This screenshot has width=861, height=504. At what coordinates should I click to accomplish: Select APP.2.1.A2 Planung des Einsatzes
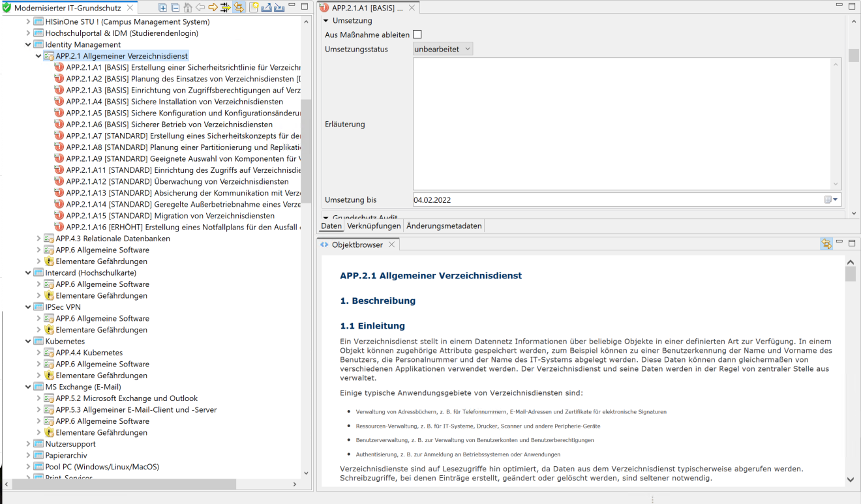pos(183,79)
